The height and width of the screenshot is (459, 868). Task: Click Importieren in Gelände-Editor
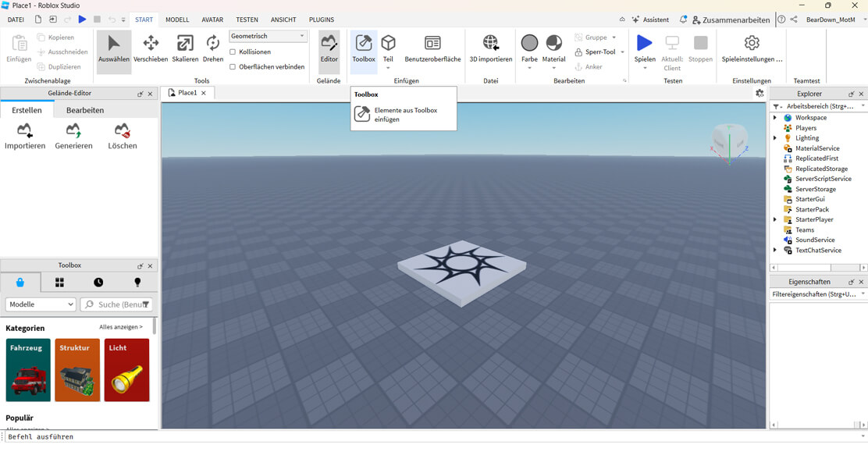[25, 137]
